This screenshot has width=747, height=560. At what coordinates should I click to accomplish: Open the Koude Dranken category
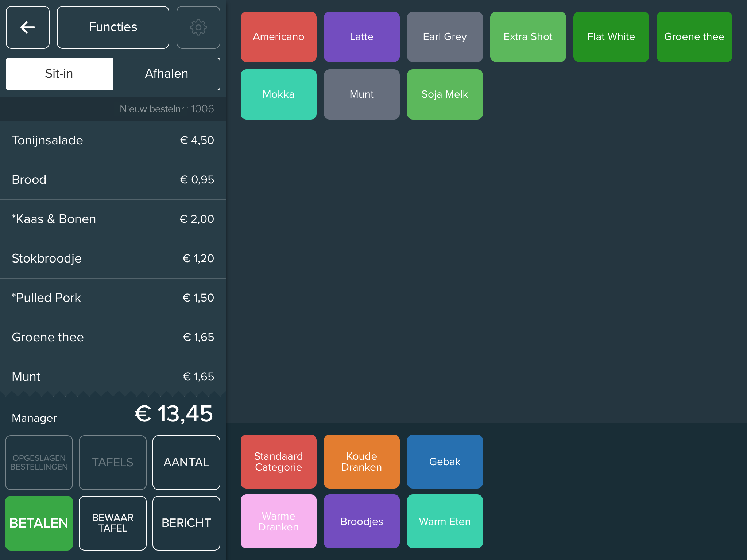[x=361, y=462]
